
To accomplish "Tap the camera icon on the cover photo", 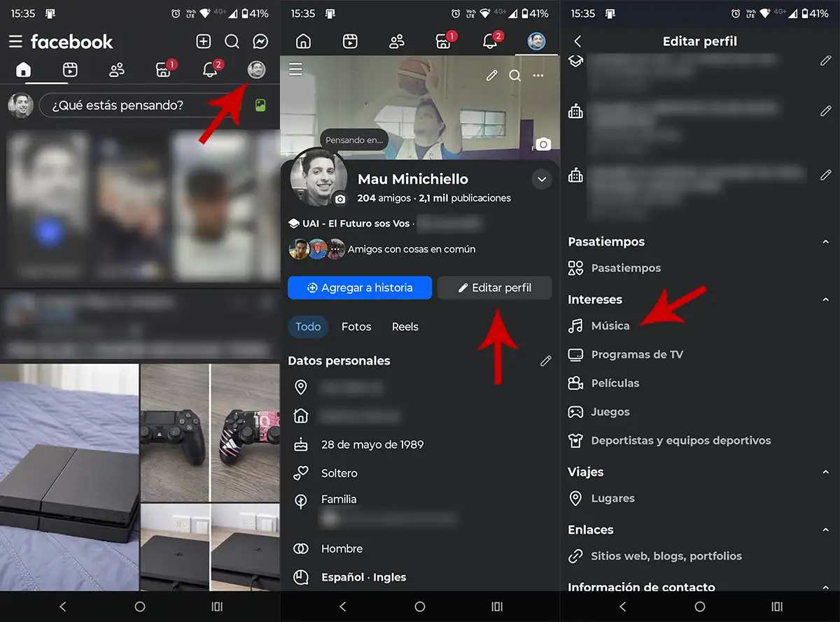I will [542, 144].
